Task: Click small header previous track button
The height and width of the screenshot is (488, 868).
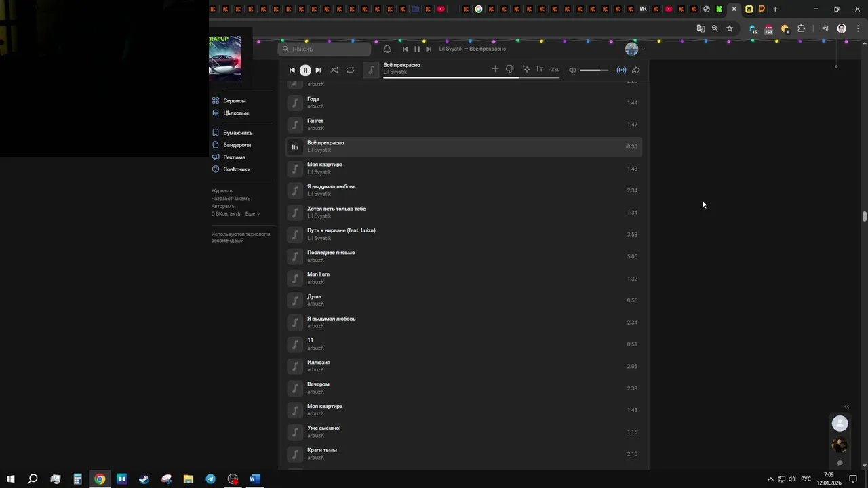Action: pos(406,49)
